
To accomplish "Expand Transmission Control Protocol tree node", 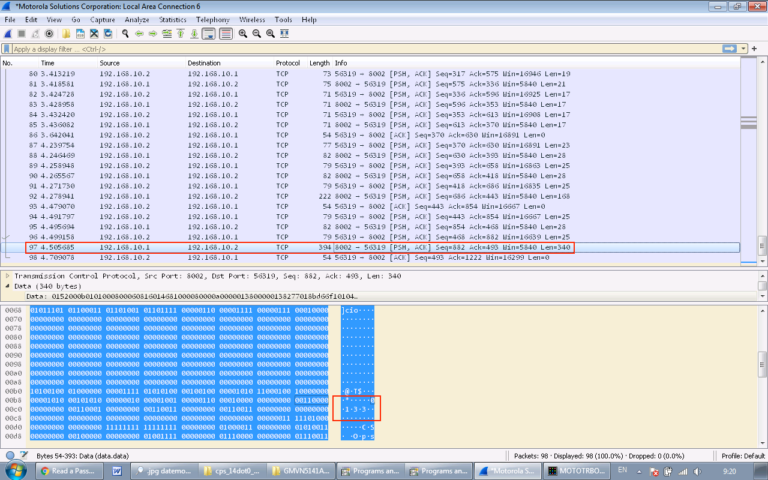I will 9,275.
